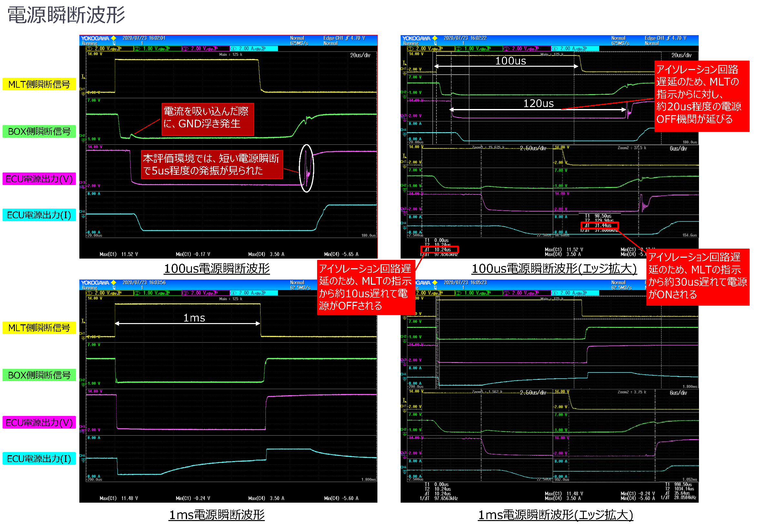Click the Max(C1) 11.48 V reading in 16:03:56 capture
769x532 pixels.
(119, 498)
